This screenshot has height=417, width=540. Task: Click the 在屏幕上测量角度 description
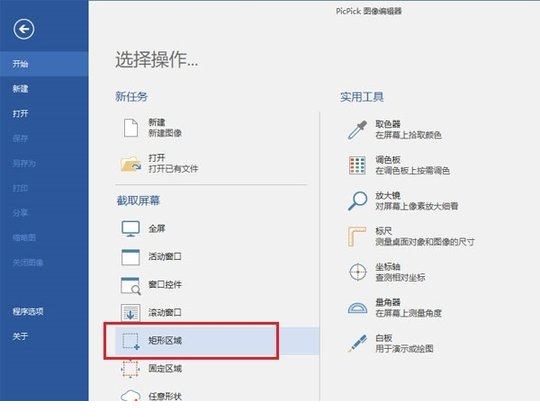point(408,313)
